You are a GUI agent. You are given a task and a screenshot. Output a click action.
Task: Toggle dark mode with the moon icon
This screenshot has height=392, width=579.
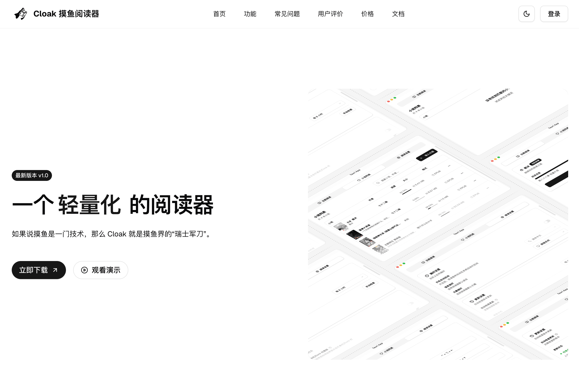point(526,14)
